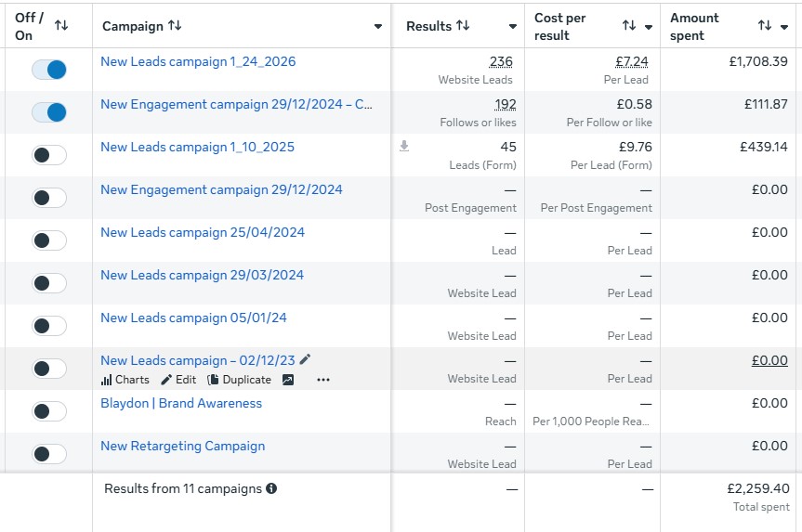
Task: Open New Leads campaign – 02/12/23 link
Action: 198,360
